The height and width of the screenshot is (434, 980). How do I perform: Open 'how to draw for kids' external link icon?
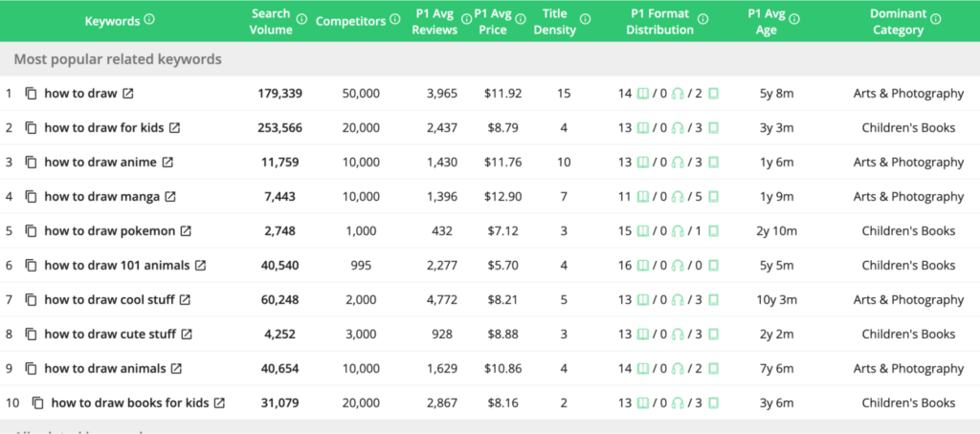[175, 128]
